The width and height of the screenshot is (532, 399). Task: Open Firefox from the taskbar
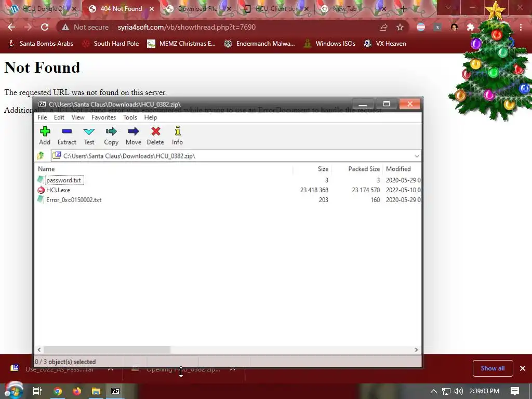point(77,391)
